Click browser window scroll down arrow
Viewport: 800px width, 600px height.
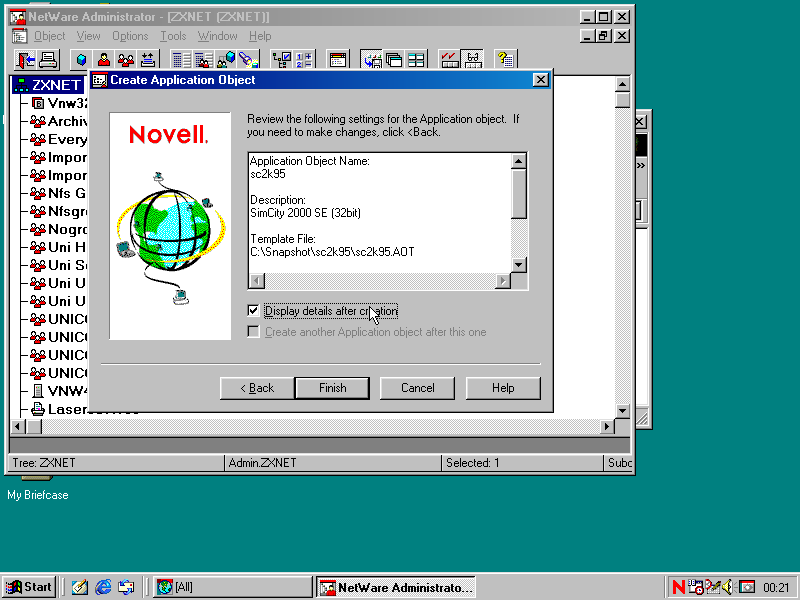(622, 410)
